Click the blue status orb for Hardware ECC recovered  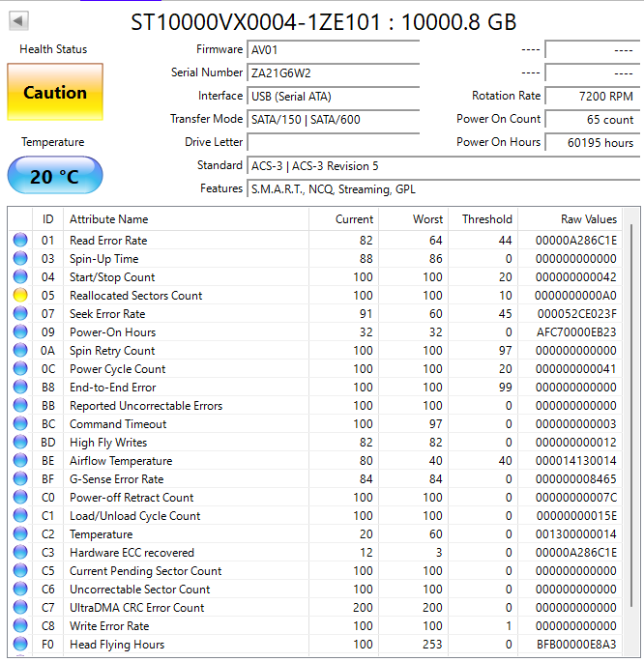click(x=20, y=552)
